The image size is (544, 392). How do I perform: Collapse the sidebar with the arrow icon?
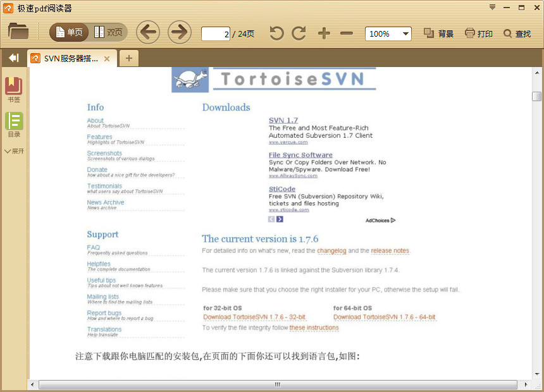(13, 58)
